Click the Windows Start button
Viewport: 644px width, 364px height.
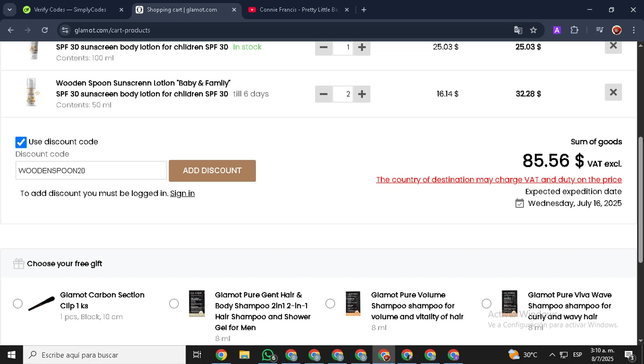click(x=12, y=355)
